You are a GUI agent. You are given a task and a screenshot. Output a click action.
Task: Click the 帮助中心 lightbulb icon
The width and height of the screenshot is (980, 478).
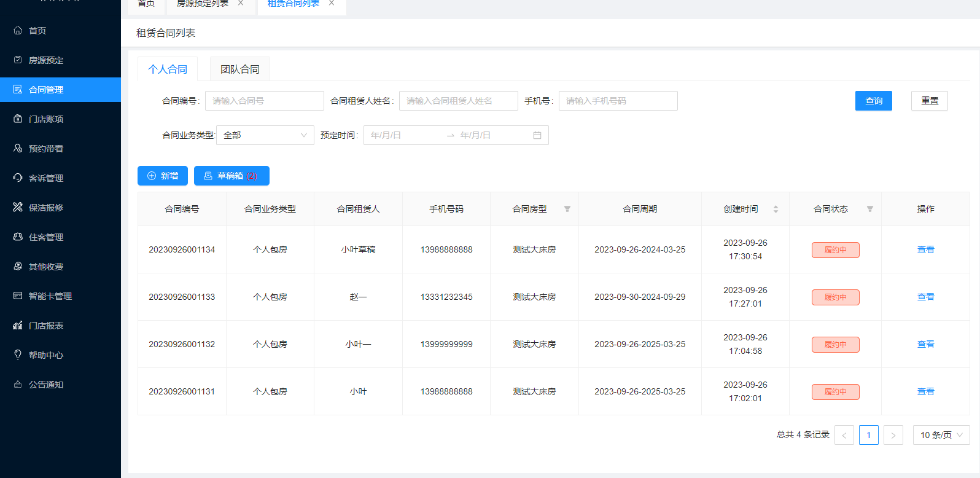[x=18, y=355]
